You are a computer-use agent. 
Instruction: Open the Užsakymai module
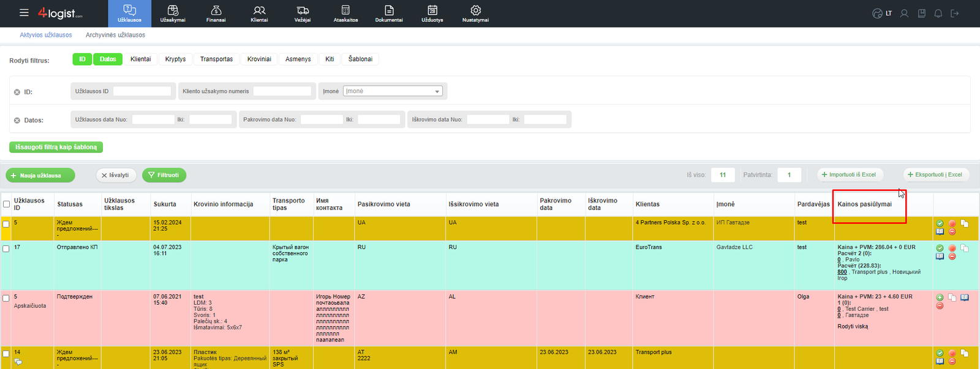(x=173, y=13)
